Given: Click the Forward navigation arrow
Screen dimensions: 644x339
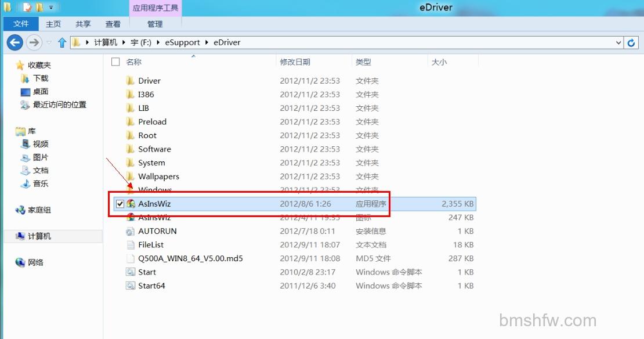Looking at the screenshot, I should click(x=34, y=42).
